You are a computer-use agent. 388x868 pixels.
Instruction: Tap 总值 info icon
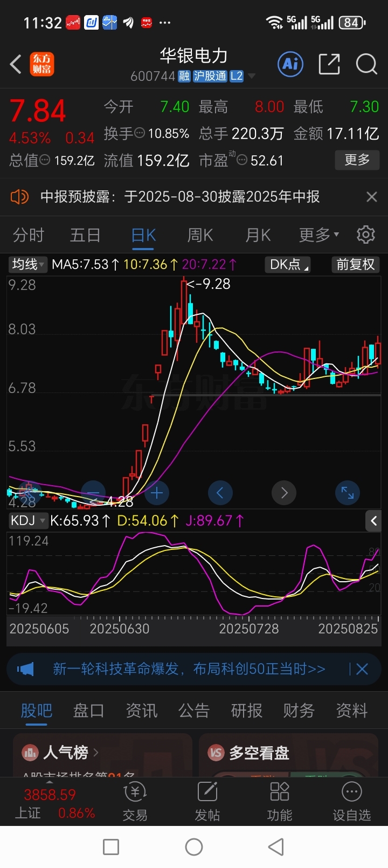45,160
